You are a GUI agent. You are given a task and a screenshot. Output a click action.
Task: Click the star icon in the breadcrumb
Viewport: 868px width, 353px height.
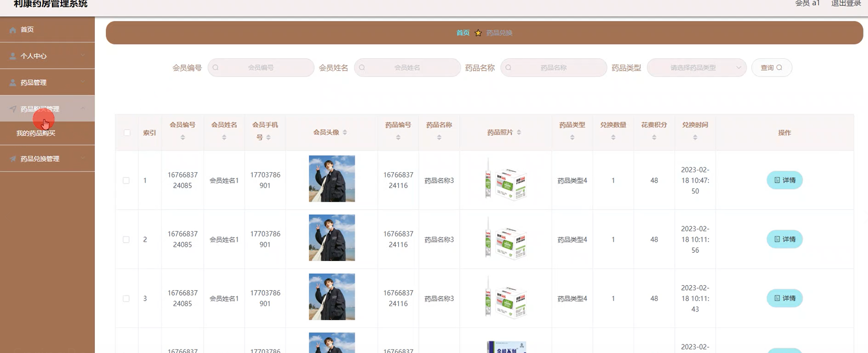click(x=478, y=33)
